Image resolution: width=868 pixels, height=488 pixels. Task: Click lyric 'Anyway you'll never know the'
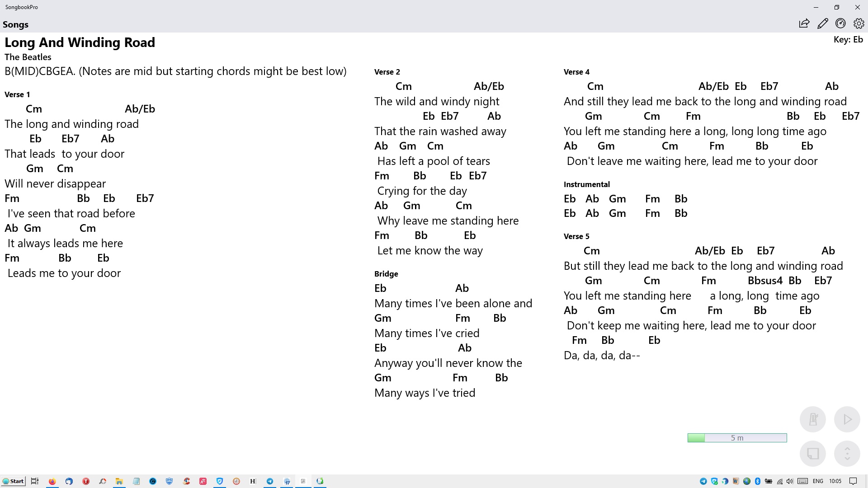[448, 363]
